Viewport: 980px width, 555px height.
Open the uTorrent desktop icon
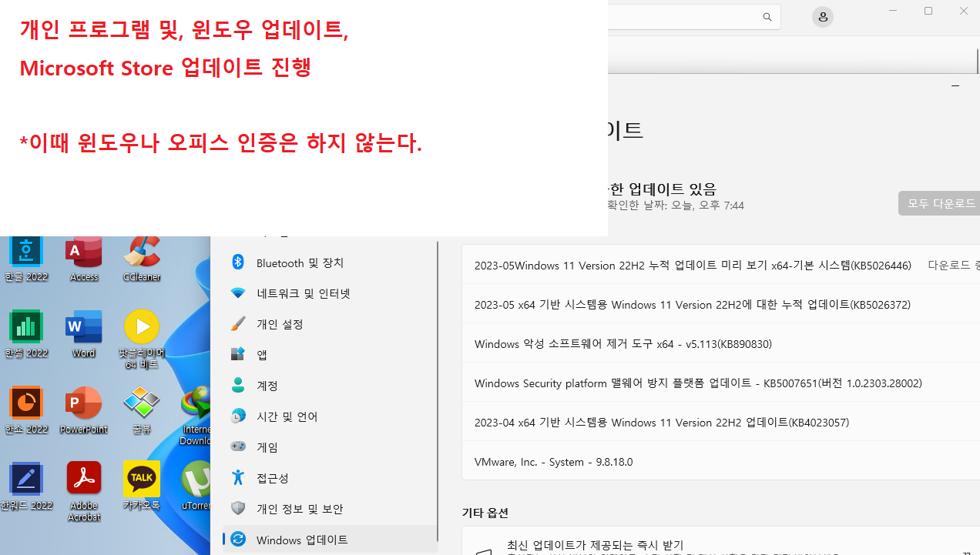[x=196, y=486]
